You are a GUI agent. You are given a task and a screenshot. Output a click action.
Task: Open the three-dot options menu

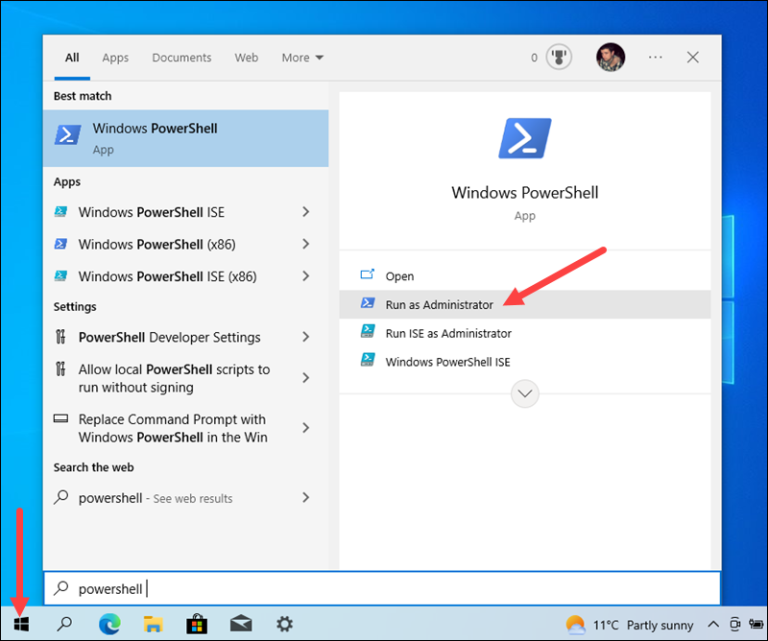click(x=655, y=57)
